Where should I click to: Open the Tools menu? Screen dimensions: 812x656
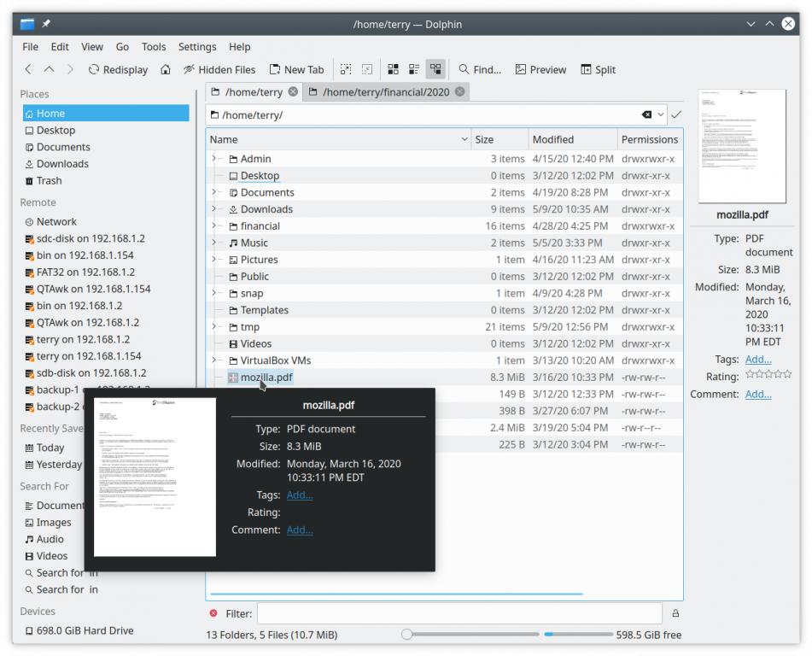154,47
